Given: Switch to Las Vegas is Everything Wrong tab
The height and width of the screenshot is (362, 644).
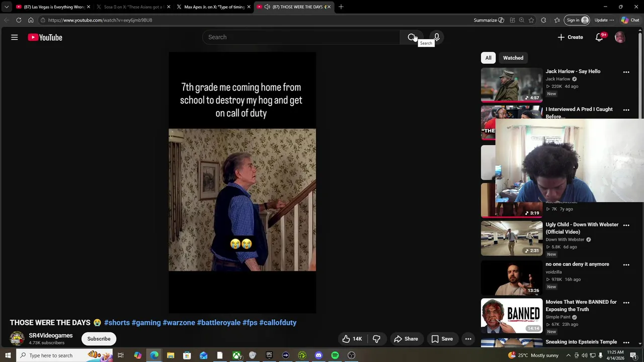Looking at the screenshot, I should pos(53,7).
